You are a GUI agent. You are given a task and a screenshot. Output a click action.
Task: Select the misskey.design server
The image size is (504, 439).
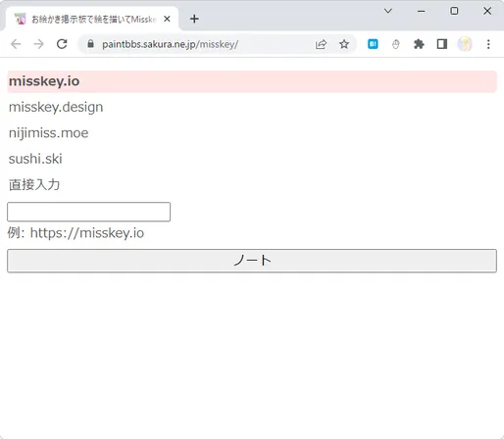(56, 107)
